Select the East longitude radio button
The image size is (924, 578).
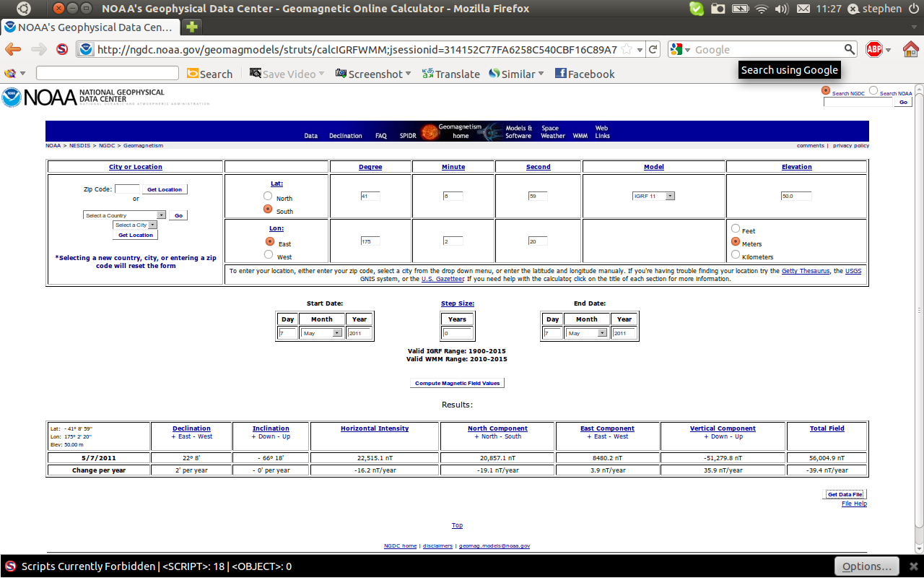(x=270, y=241)
